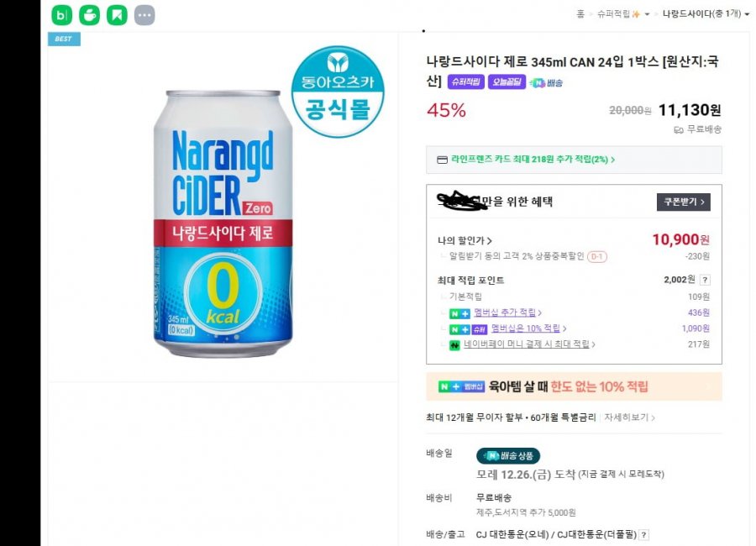Click the Naver Cafe cup icon

89,15
